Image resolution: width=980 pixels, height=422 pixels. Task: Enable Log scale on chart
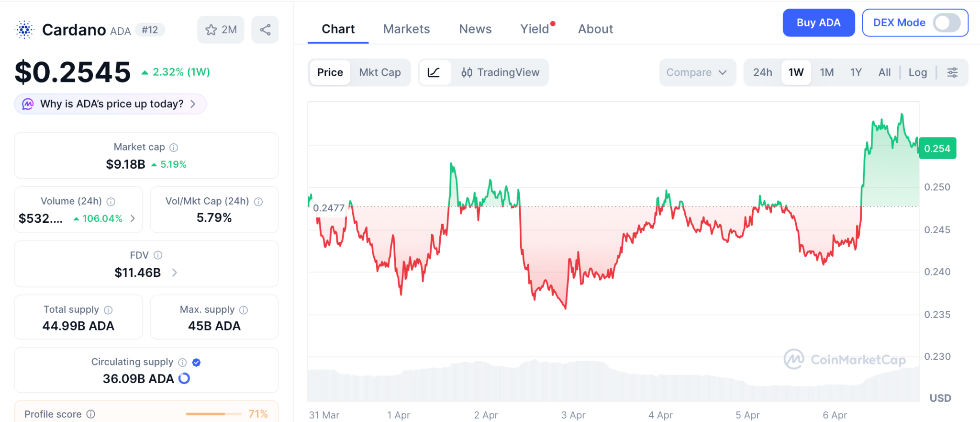pos(917,72)
